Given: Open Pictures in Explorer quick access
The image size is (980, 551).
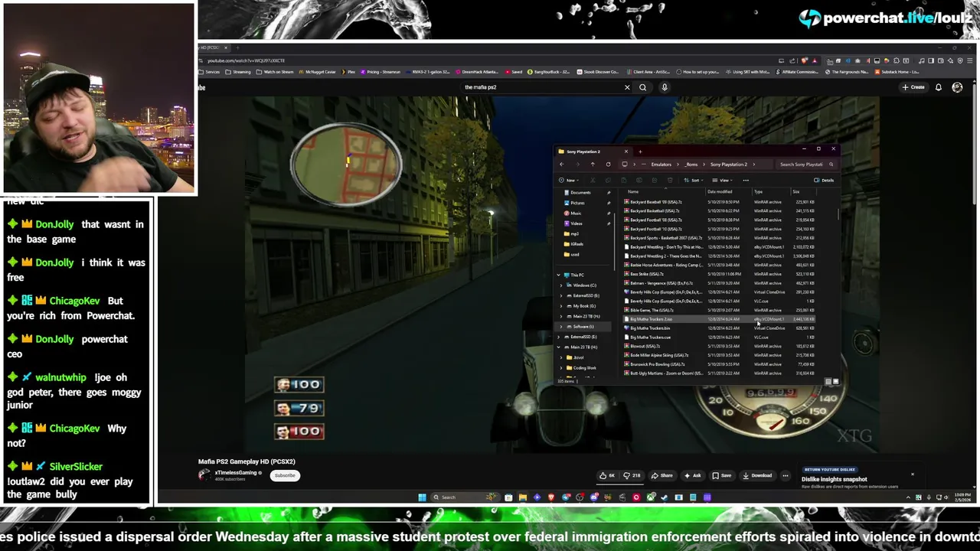Looking at the screenshot, I should point(577,203).
